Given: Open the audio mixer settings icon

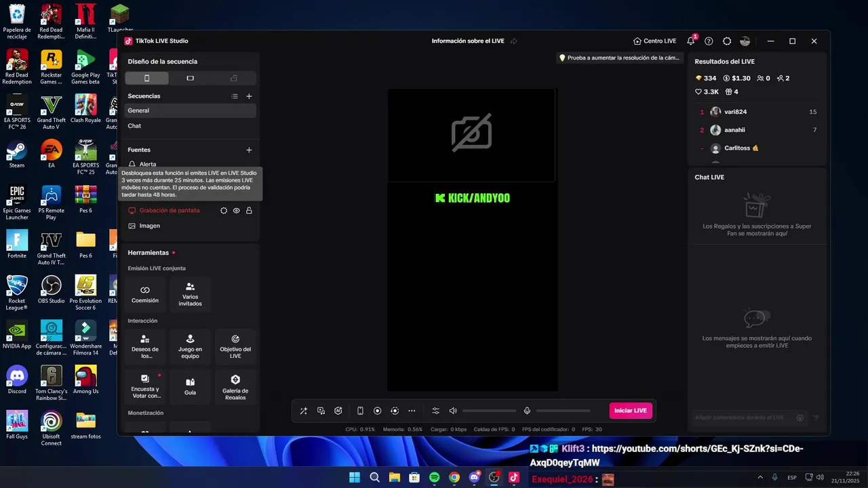Looking at the screenshot, I should tap(435, 411).
